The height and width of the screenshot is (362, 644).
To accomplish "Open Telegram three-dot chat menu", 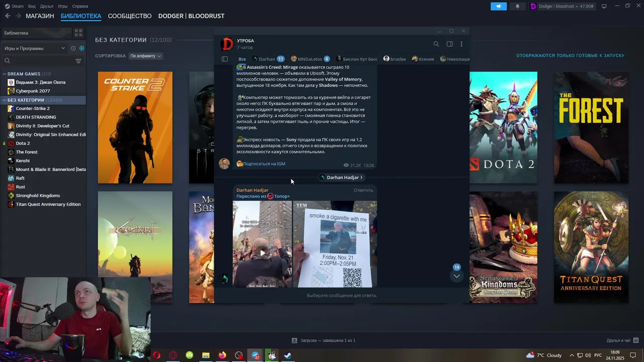I will coord(461,44).
